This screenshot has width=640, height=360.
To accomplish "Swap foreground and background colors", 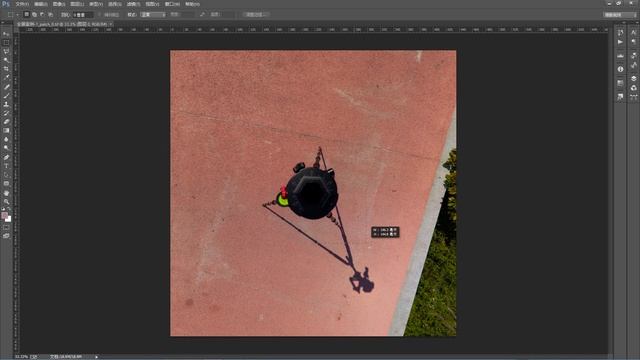I will [x=9, y=209].
